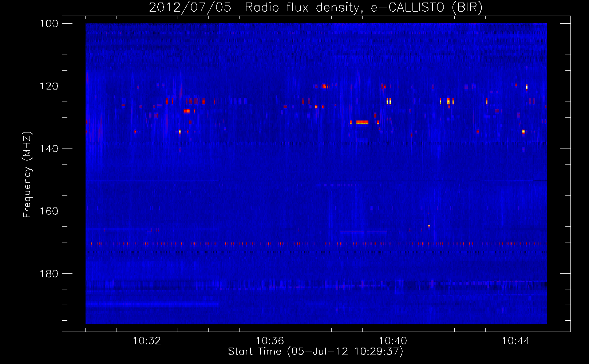Screen dimensions: 589x364
Task: Click the 120 frequency tick label
Action: point(49,86)
